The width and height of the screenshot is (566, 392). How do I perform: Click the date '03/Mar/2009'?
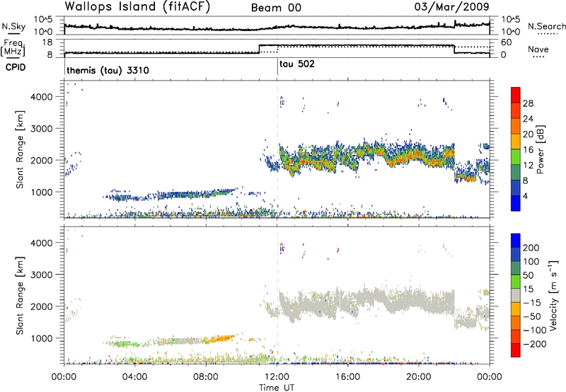click(451, 6)
